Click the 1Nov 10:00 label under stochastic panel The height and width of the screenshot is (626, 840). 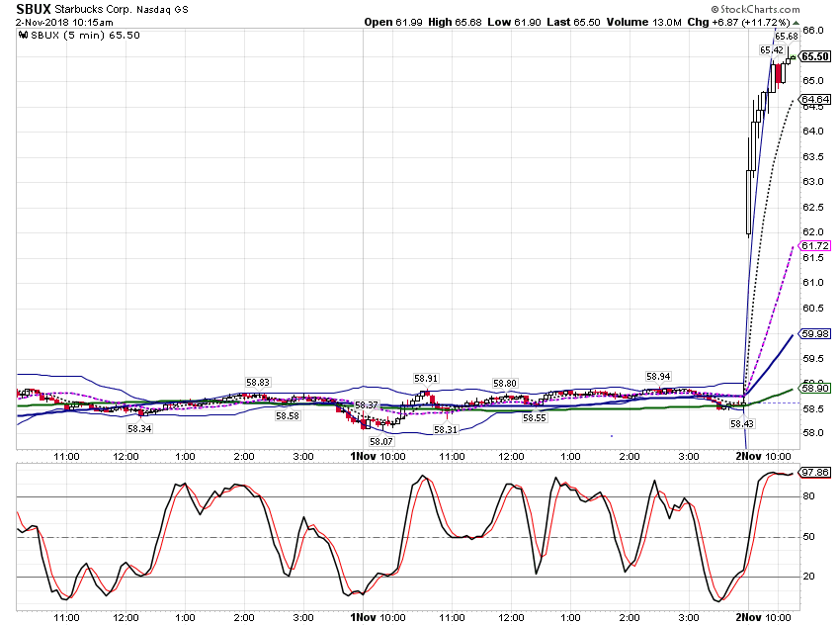(x=378, y=617)
